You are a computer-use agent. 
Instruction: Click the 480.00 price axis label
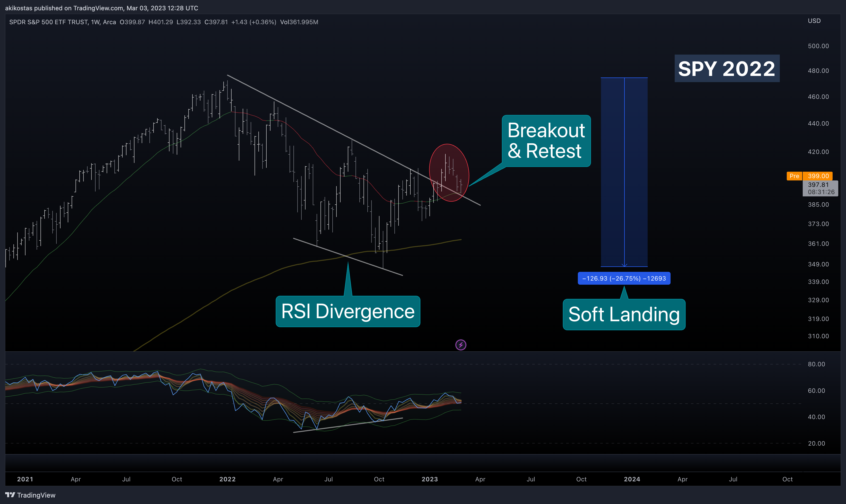(818, 71)
